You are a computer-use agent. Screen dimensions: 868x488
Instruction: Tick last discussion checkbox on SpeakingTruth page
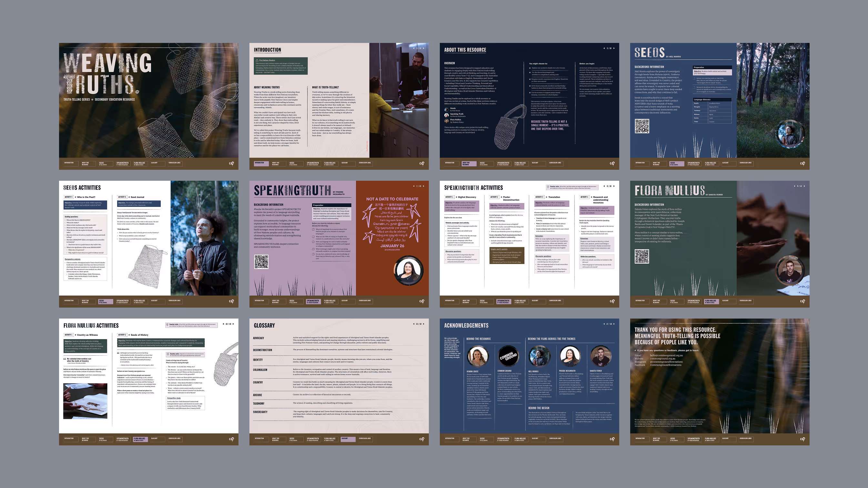pyautogui.click(x=313, y=254)
